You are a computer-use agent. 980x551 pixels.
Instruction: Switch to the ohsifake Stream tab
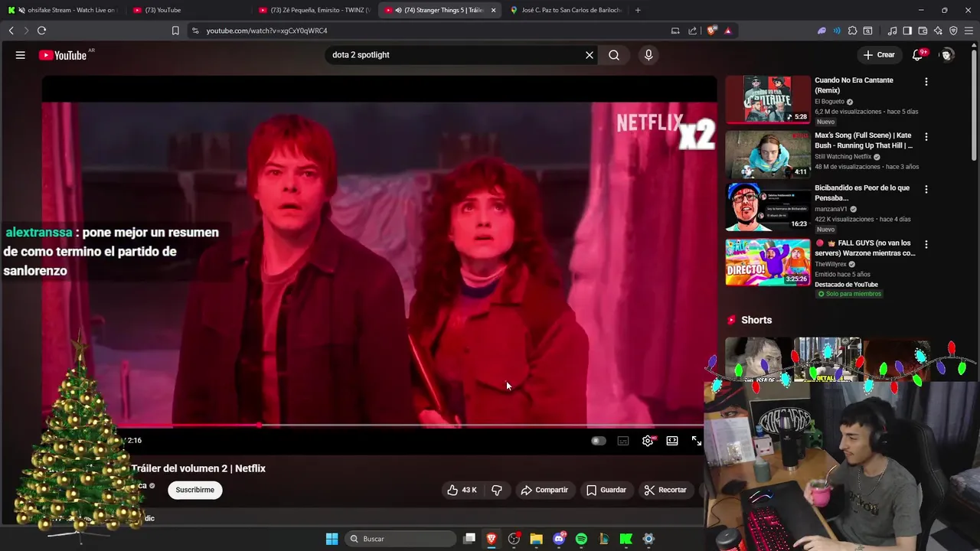pyautogui.click(x=63, y=10)
